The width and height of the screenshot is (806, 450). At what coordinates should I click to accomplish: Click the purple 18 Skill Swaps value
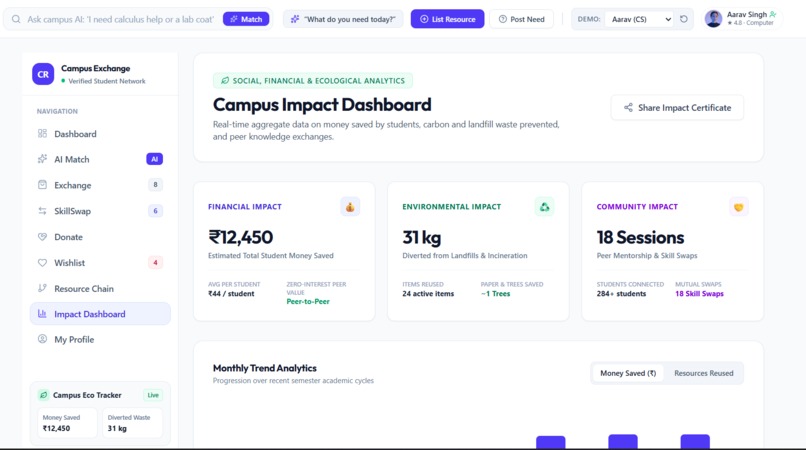699,294
